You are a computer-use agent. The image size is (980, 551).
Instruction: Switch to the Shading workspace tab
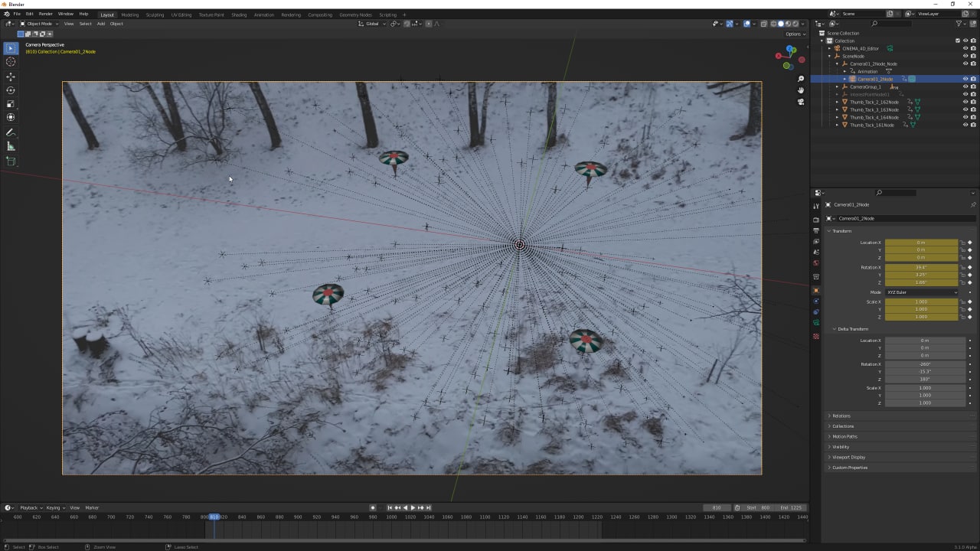pos(239,15)
